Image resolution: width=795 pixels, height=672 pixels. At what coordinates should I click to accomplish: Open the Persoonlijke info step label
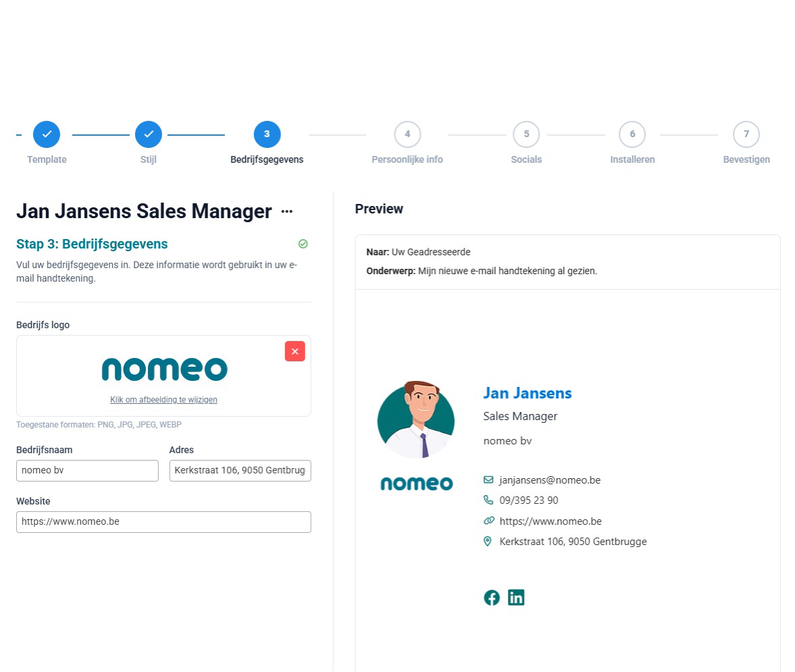[407, 159]
